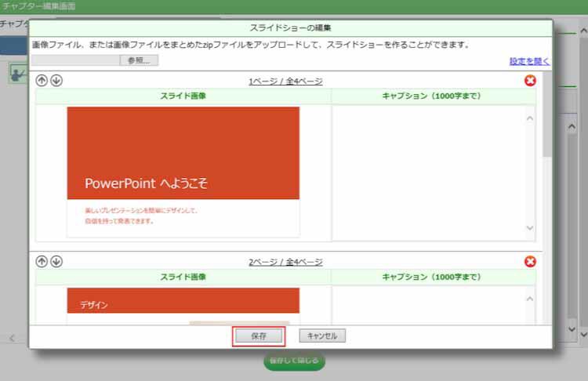This screenshot has height=381, width=588.
Task: Move page 1 slide down
Action: [56, 81]
